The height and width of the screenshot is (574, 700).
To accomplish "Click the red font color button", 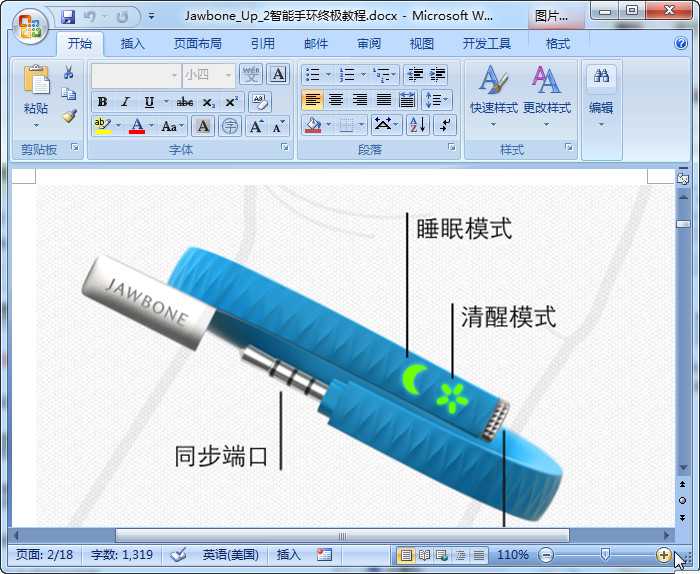I will click(137, 126).
